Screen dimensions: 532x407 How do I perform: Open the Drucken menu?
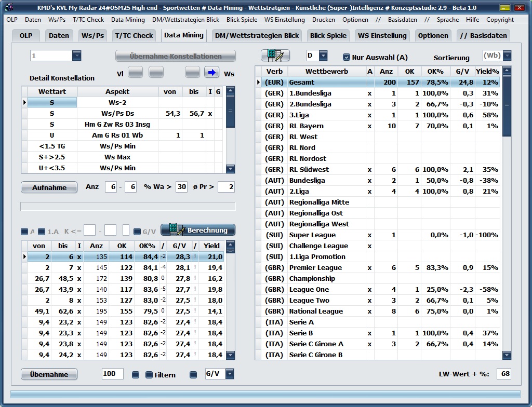point(323,20)
